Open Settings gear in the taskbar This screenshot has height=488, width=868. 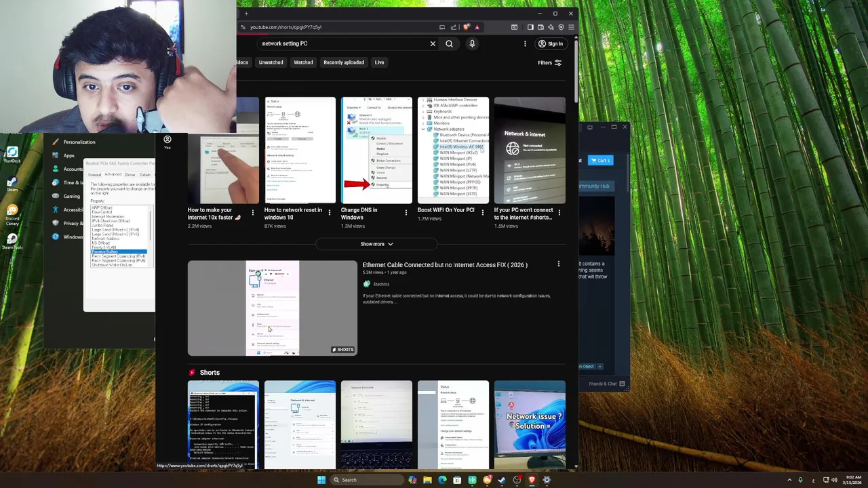tap(547, 480)
